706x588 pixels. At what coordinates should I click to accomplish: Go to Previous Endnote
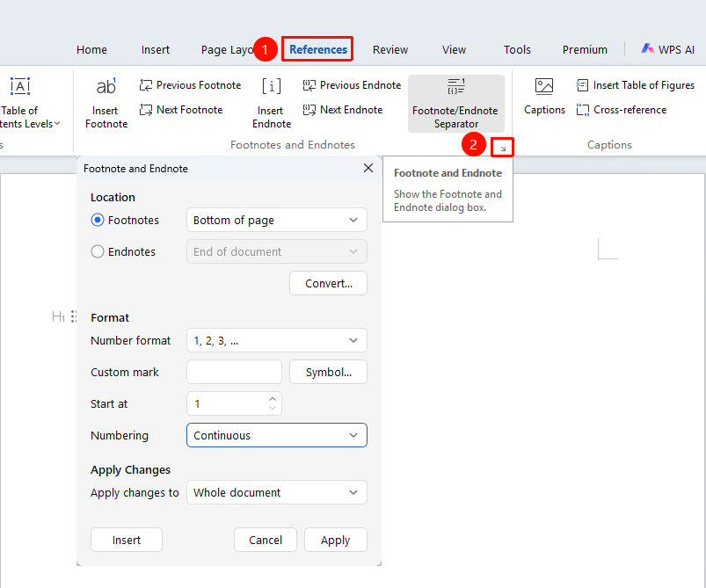tap(352, 85)
